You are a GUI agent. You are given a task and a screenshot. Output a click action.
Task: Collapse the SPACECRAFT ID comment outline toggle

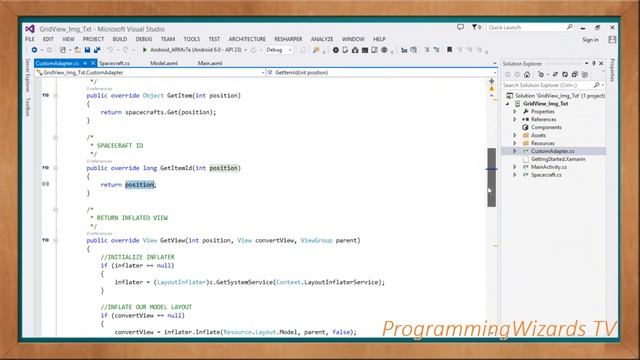coord(56,138)
